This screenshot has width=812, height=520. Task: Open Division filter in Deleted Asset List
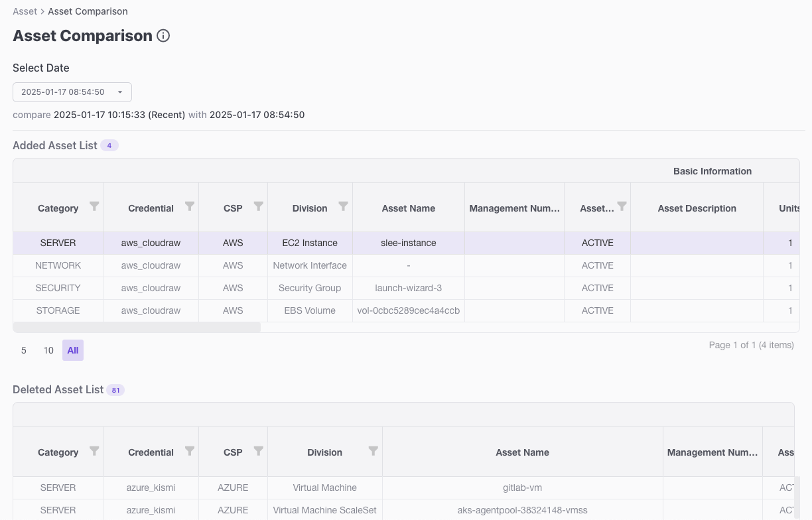click(x=373, y=451)
